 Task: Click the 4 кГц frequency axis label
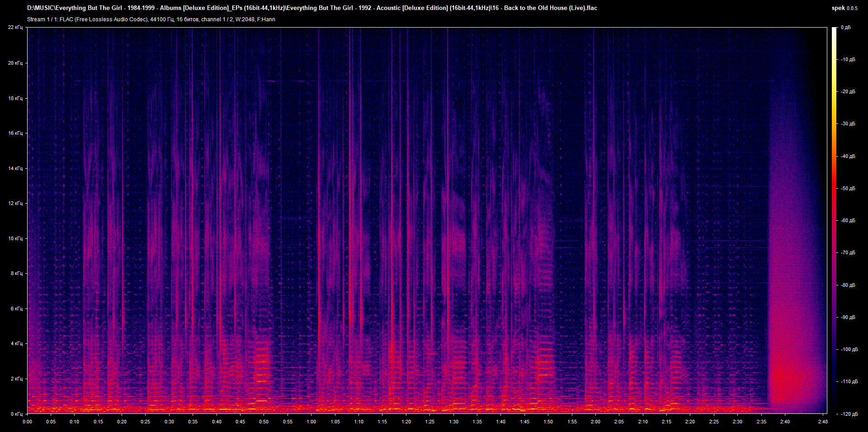click(17, 343)
